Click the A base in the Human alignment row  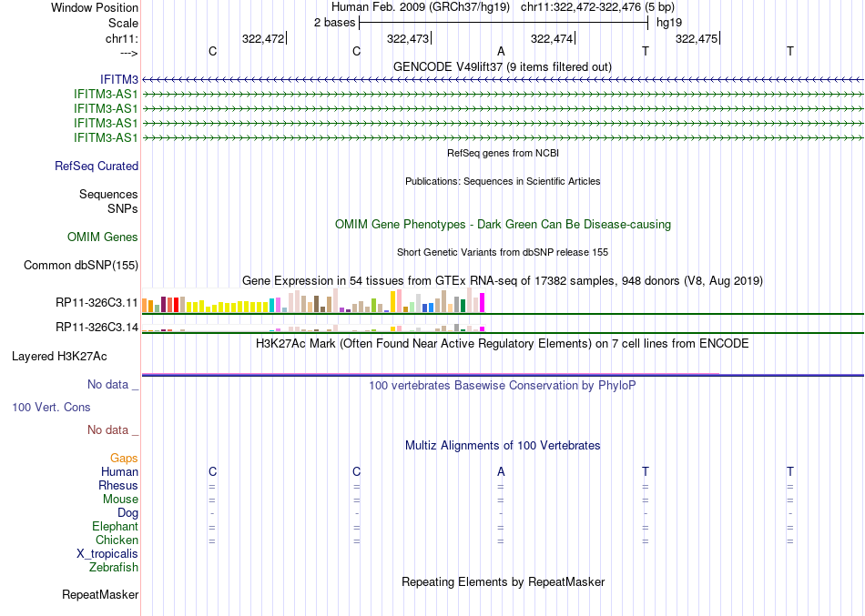(501, 471)
